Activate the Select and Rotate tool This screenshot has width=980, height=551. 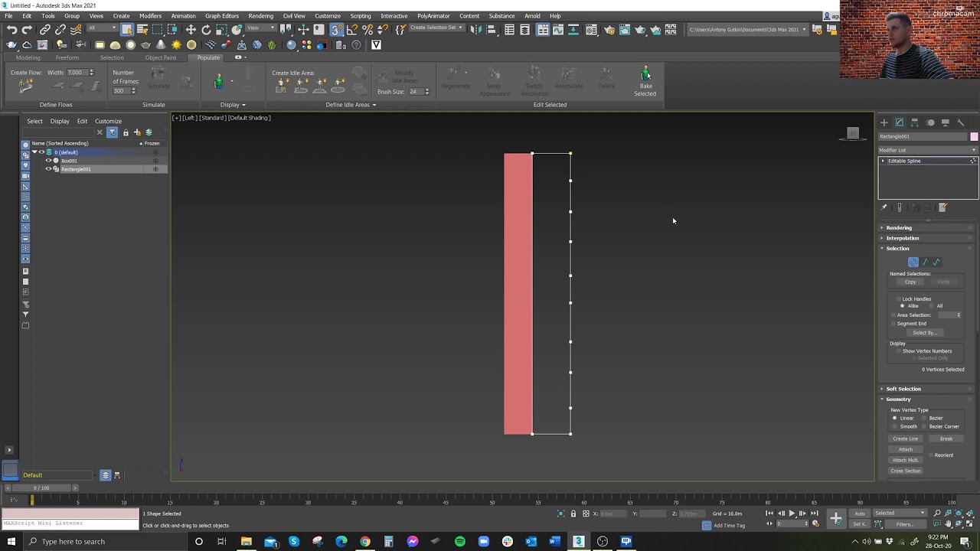click(x=206, y=30)
